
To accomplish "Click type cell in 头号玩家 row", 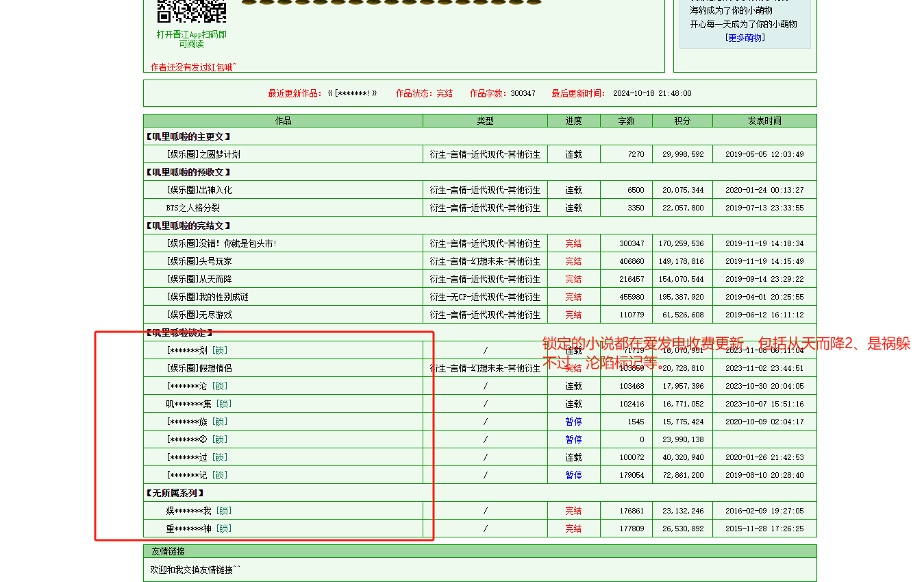I will (x=485, y=261).
